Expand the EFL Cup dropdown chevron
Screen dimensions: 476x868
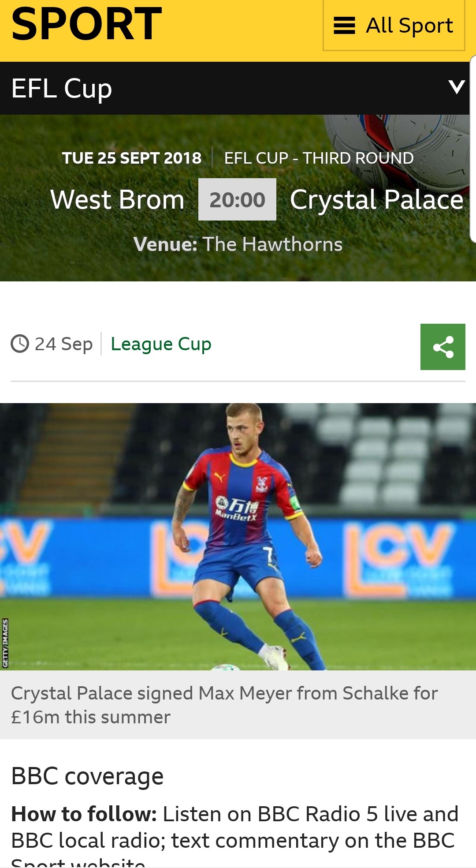pyautogui.click(x=457, y=87)
